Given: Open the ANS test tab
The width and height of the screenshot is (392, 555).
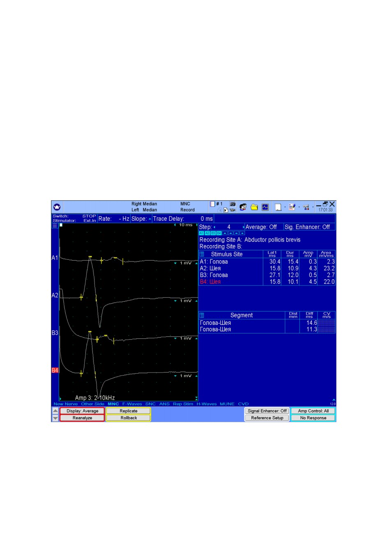Looking at the screenshot, I should click(164, 404).
